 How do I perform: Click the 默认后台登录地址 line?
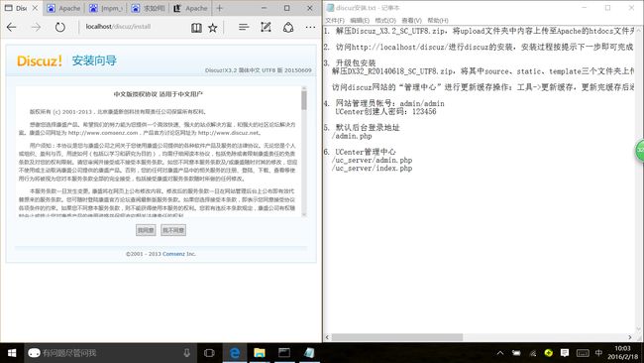click(368, 128)
